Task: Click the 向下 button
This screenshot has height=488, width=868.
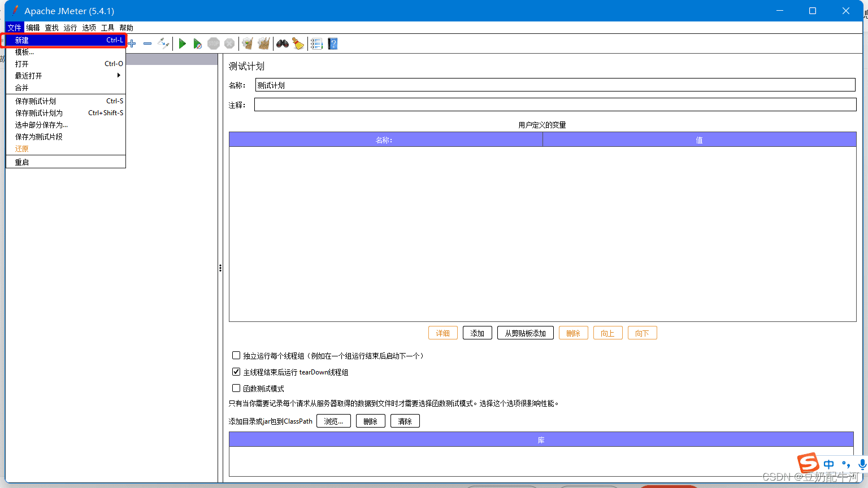Action: [642, 333]
